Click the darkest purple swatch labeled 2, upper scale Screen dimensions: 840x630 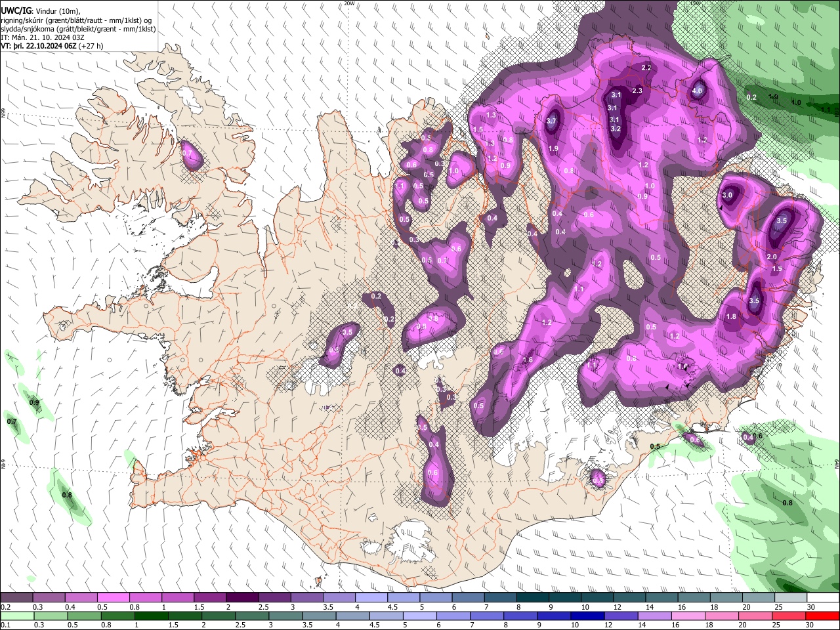pos(241,597)
